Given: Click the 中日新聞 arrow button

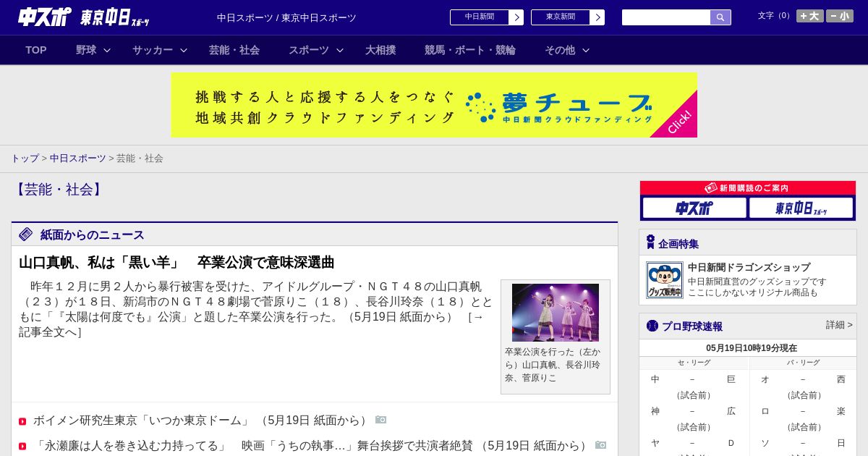Looking at the screenshot, I should [x=516, y=17].
